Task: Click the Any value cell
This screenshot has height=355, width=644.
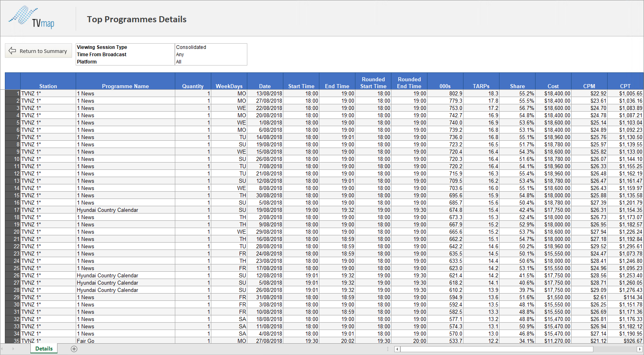Action: pos(211,55)
